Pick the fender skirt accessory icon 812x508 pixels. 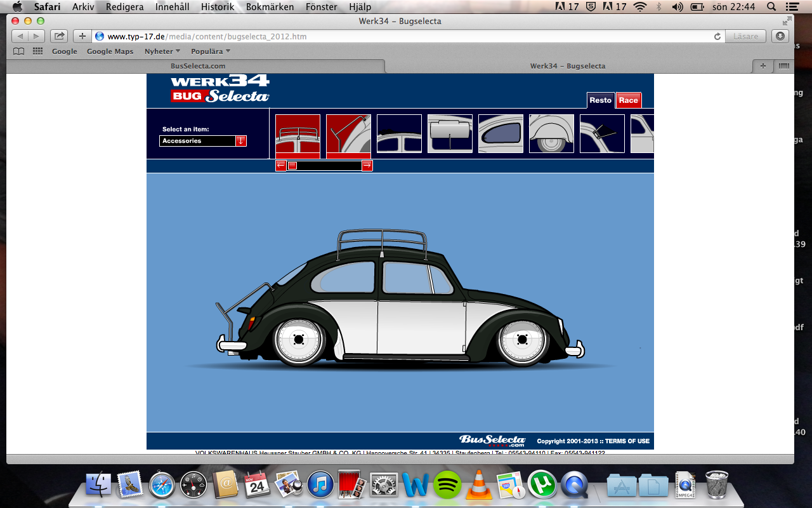pyautogui.click(x=551, y=133)
